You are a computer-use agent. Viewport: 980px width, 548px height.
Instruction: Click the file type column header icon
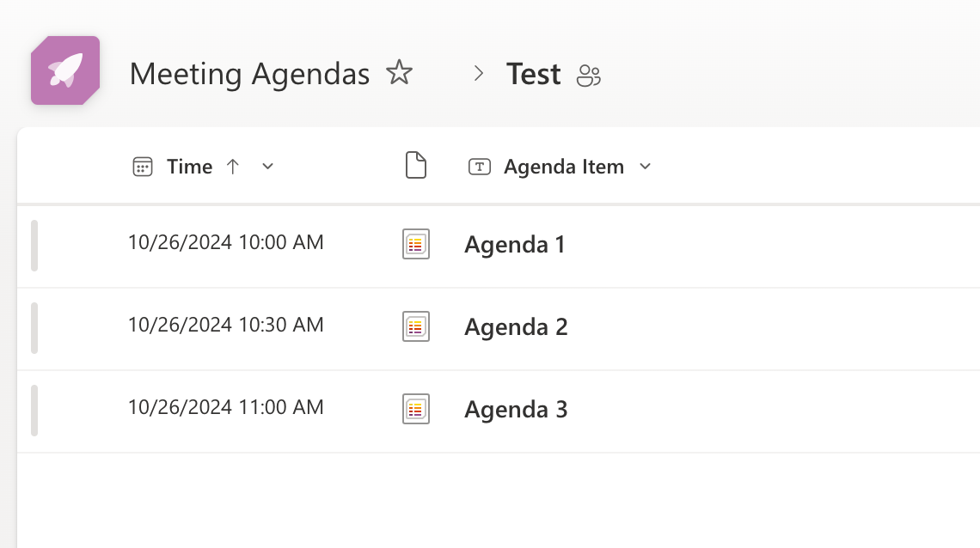click(x=416, y=166)
